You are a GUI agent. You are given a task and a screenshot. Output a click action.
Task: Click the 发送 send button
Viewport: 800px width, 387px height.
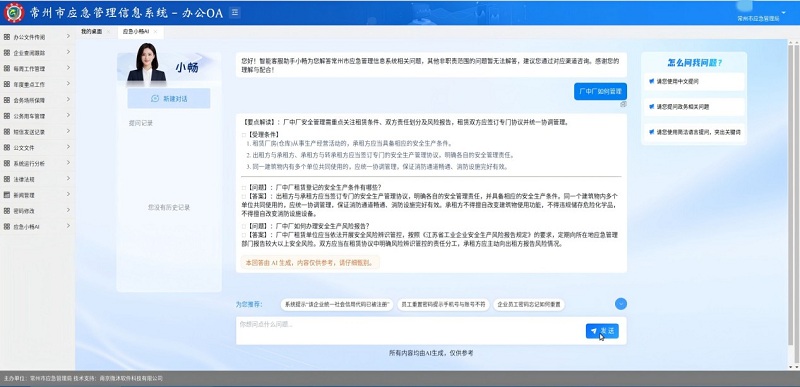point(602,331)
